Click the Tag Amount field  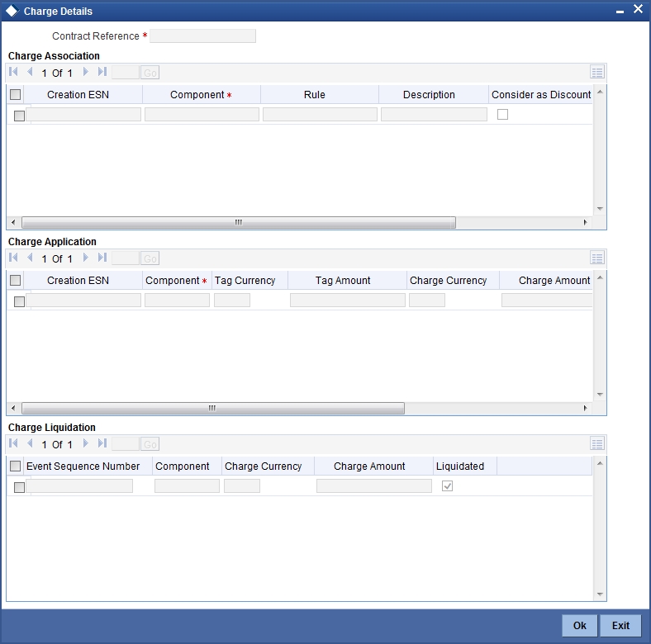[348, 301]
